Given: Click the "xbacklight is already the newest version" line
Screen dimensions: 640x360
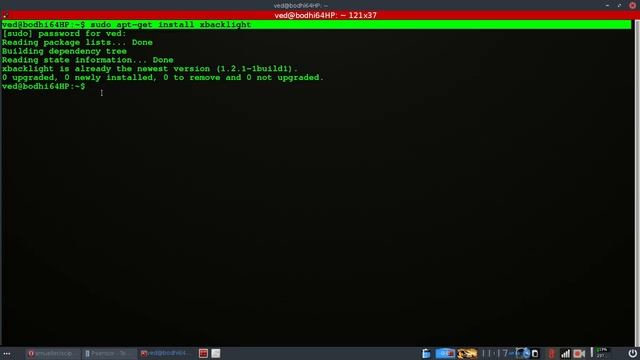Looking at the screenshot, I should (150, 69).
